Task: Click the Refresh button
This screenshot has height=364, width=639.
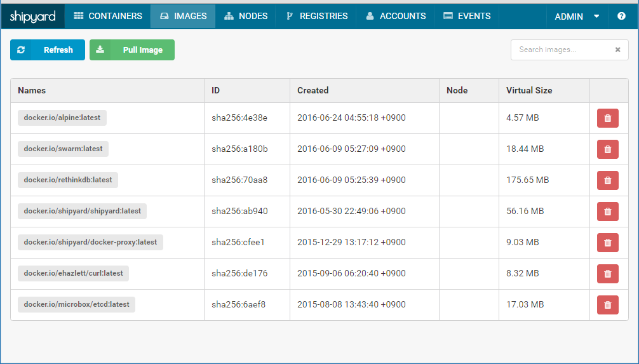Action: [x=48, y=50]
